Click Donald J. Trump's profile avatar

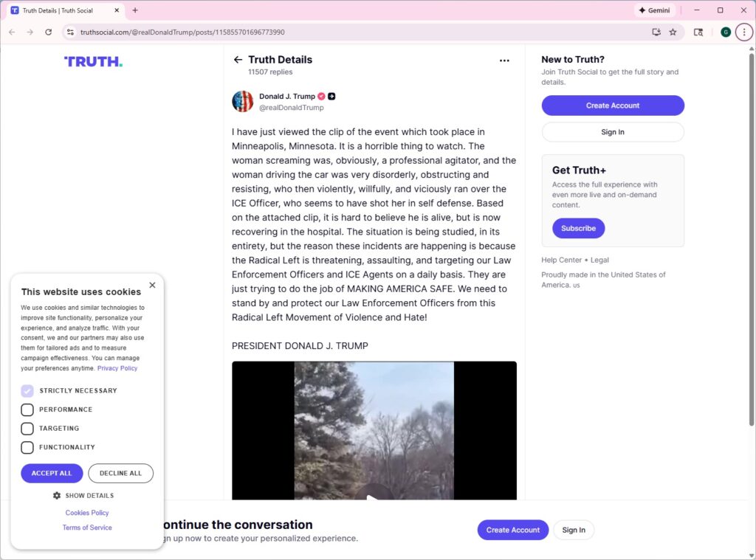pyautogui.click(x=242, y=101)
